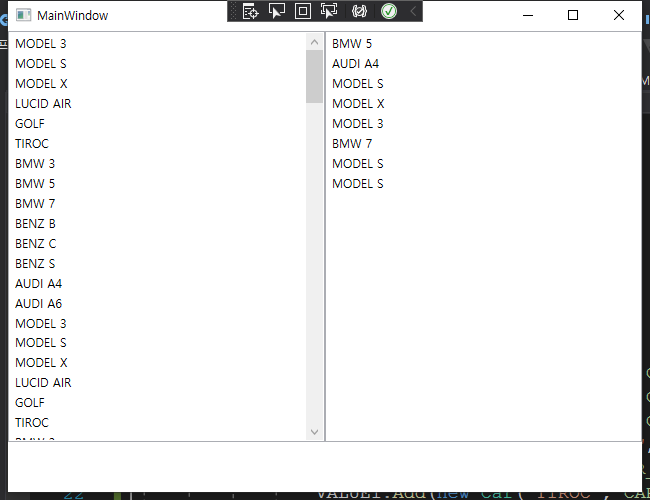Click the green checkmark status icon
This screenshot has width=650, height=500.
(x=389, y=11)
